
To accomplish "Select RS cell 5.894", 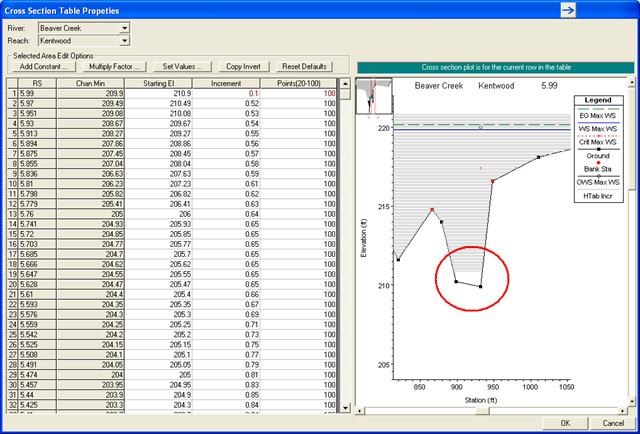I will tap(37, 144).
